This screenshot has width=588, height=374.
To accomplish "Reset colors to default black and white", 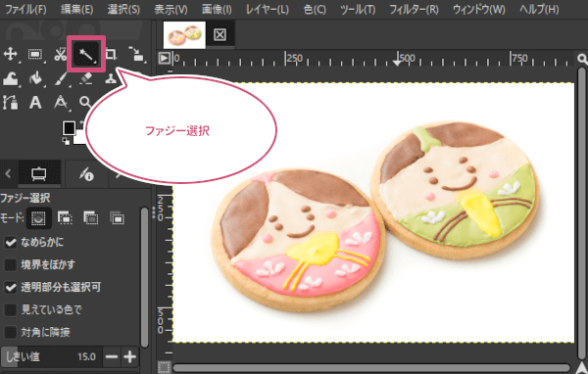I will [66, 141].
